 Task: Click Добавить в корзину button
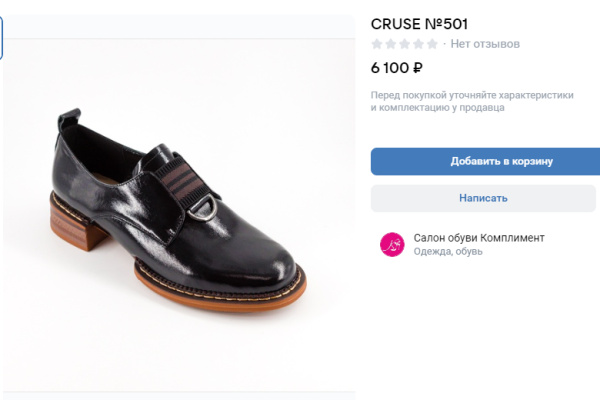[485, 161]
